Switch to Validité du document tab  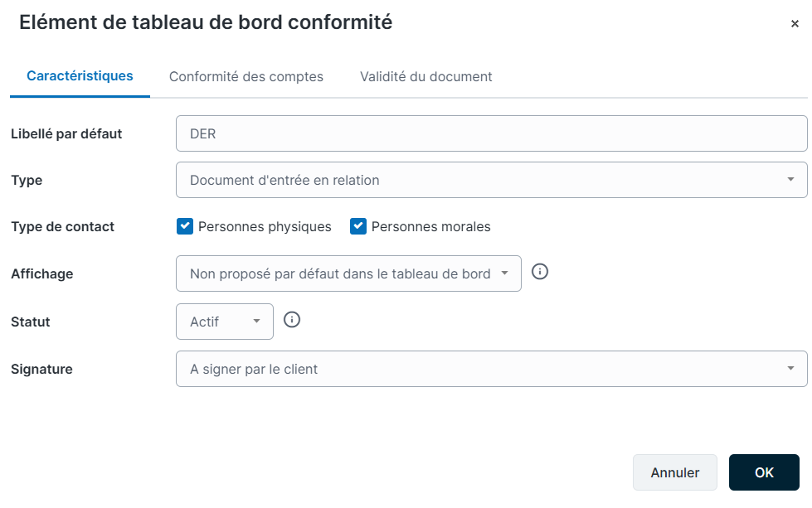425,76
